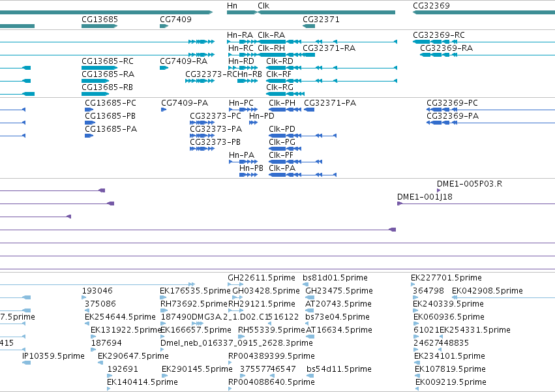Select transcript Clk-RG
Viewport: 555px width, 392px height.
(x=285, y=94)
